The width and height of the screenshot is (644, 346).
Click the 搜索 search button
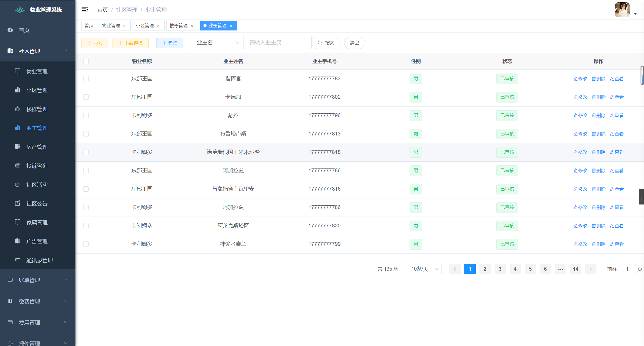[326, 43]
